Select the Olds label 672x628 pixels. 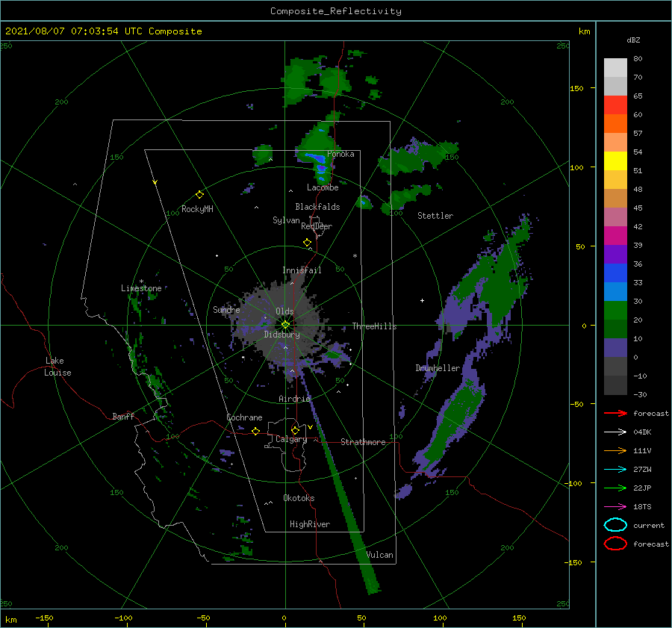284,311
